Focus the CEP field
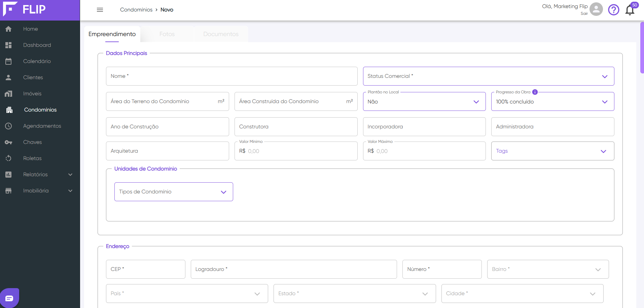 coord(146,269)
